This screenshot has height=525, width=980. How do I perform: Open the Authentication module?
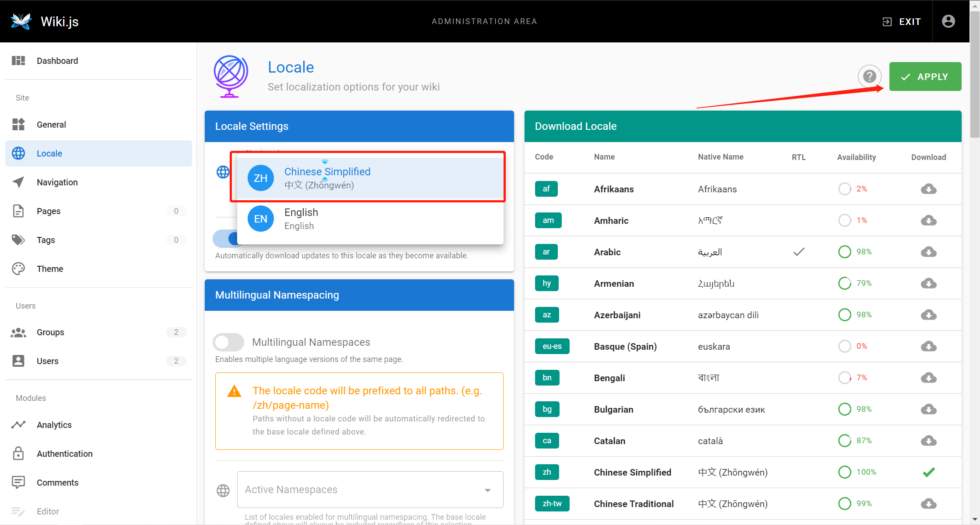[x=64, y=453]
